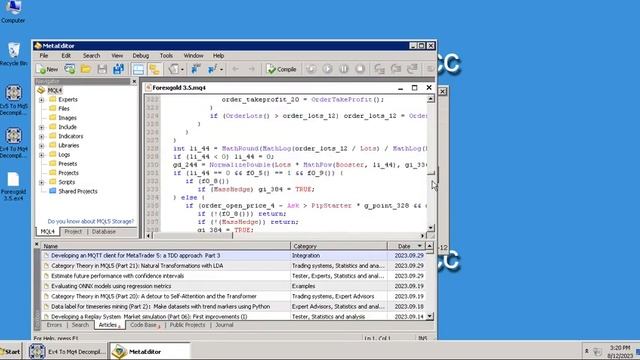Viewport: 640px width, 360px height.
Task: Open the Help menu
Action: 218,56
